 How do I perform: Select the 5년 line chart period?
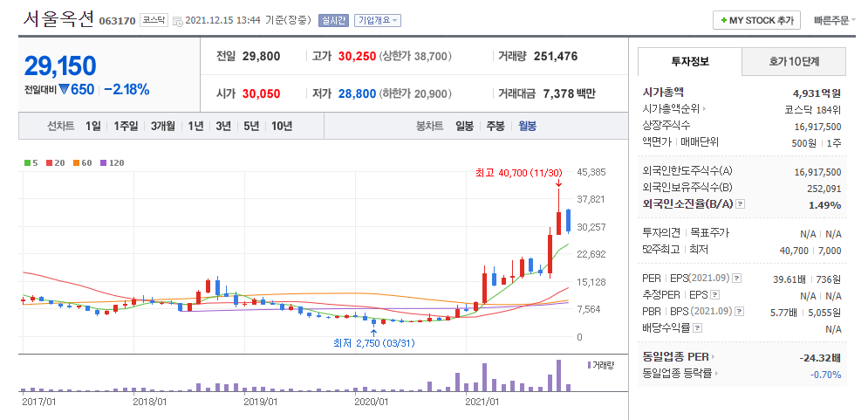(250, 126)
